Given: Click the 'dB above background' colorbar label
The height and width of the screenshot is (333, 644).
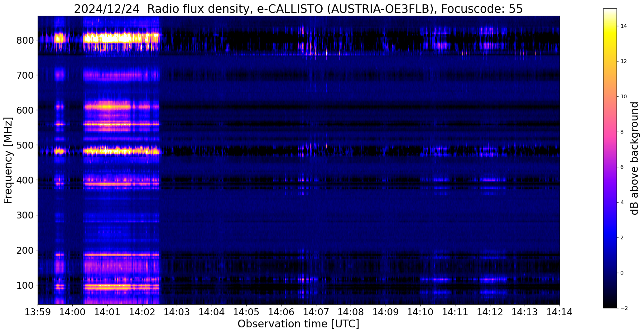Looking at the screenshot, I should pos(634,158).
